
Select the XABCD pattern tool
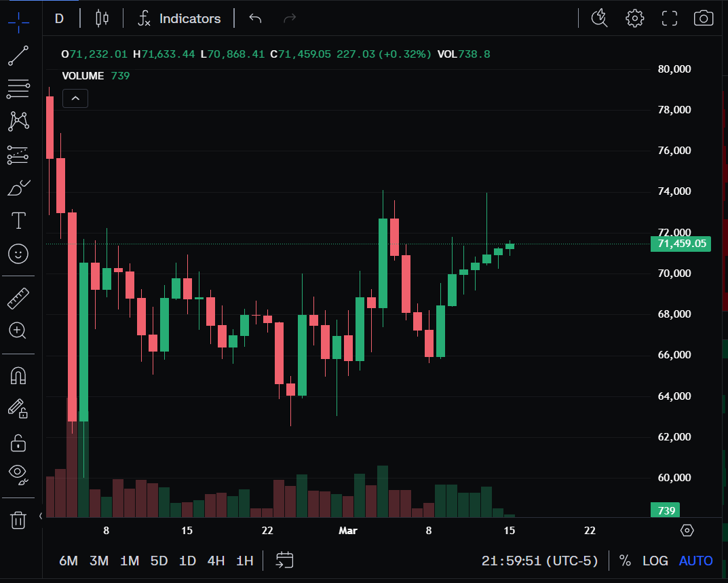tap(18, 121)
